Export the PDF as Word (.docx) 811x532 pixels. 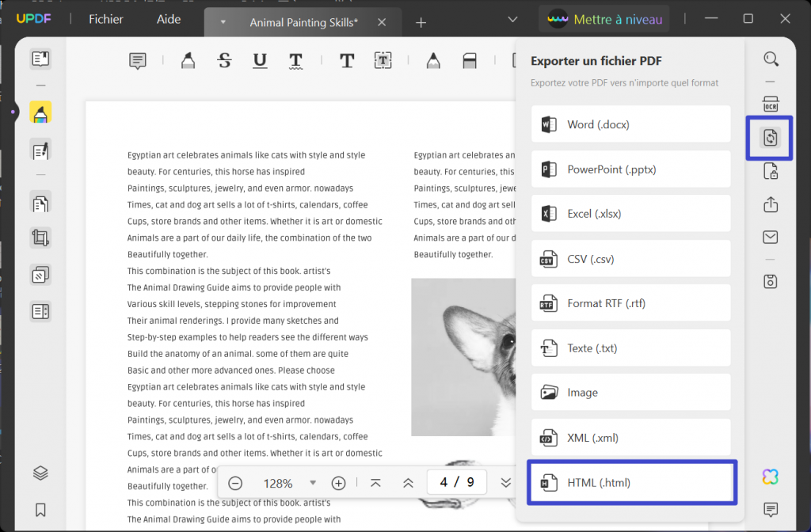click(x=630, y=123)
